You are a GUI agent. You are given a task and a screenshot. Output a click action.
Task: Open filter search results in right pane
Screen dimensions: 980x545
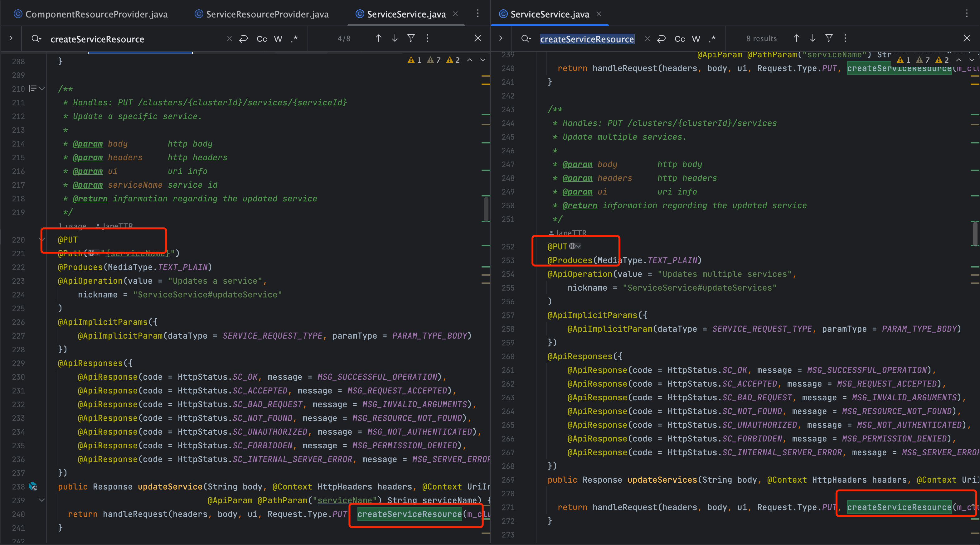(829, 38)
